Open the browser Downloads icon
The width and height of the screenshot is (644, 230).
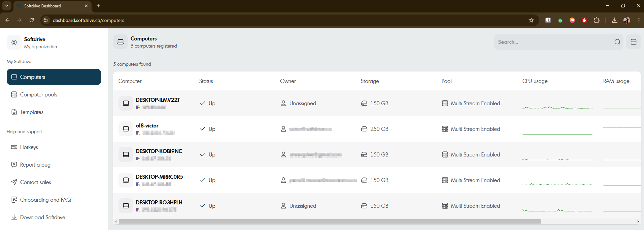tap(615, 20)
